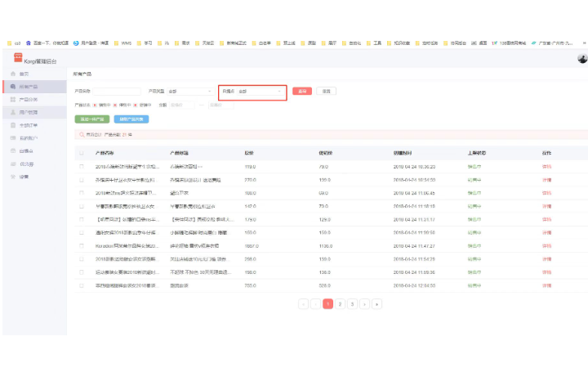
Task: Open the coupons item in the sidebar
Action: 26,164
